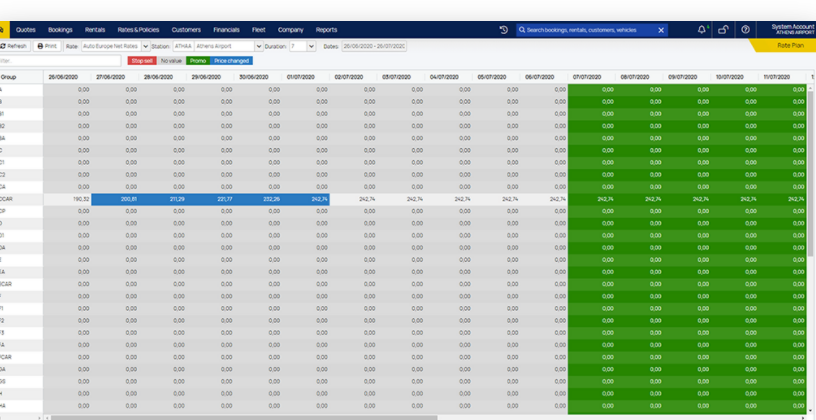This screenshot has height=420, width=816.
Task: Click the Filter text box
Action: [x=59, y=61]
